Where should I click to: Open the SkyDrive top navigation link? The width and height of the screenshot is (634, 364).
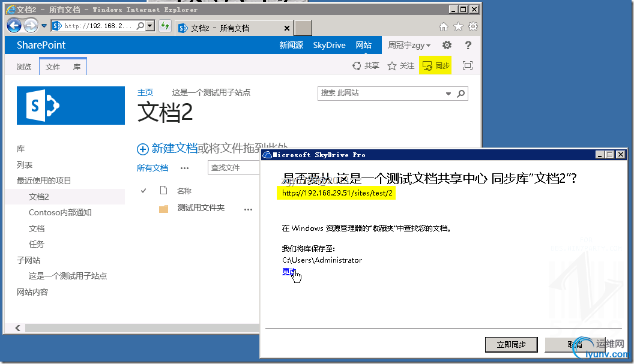click(329, 45)
